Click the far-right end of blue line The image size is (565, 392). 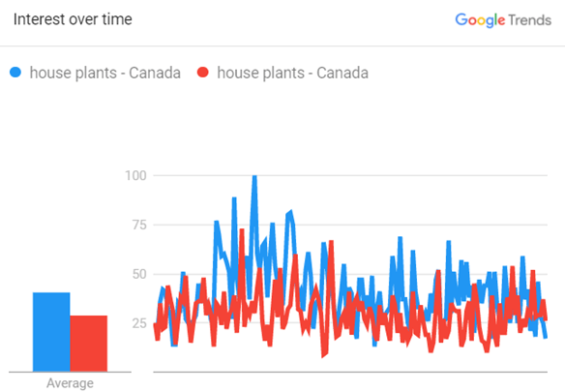(546, 337)
